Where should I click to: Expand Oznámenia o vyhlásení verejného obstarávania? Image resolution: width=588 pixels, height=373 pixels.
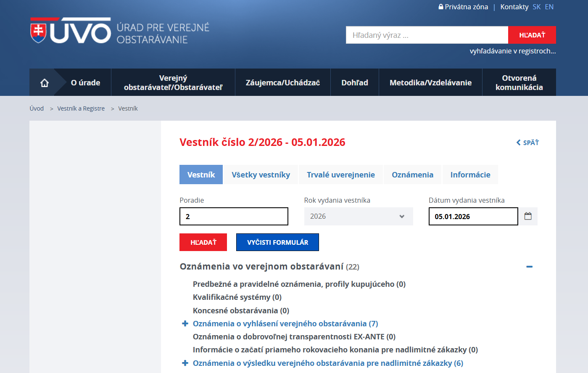[x=185, y=323]
